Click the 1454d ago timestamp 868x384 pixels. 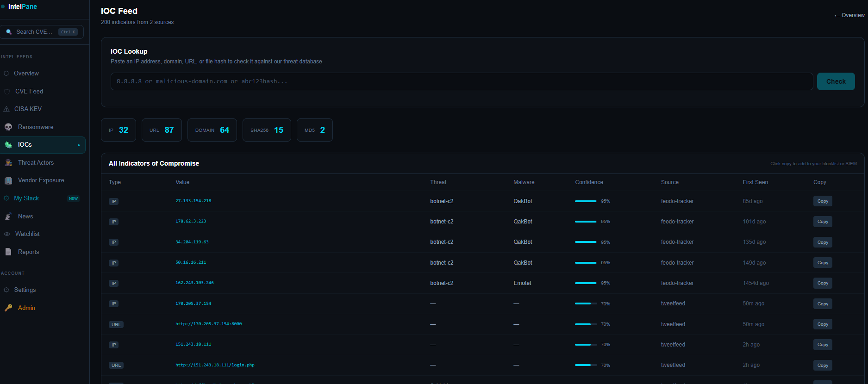point(756,283)
